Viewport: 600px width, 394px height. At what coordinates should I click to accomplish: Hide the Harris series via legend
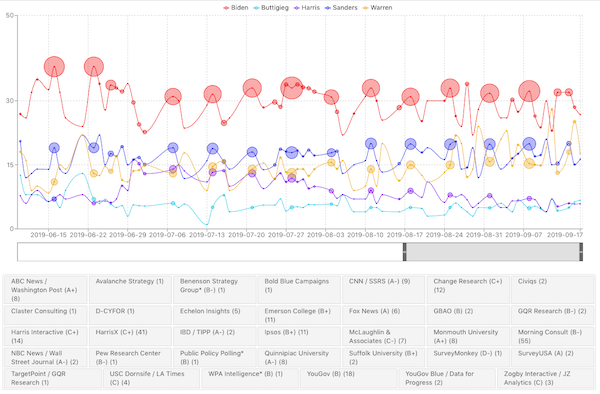(307, 8)
